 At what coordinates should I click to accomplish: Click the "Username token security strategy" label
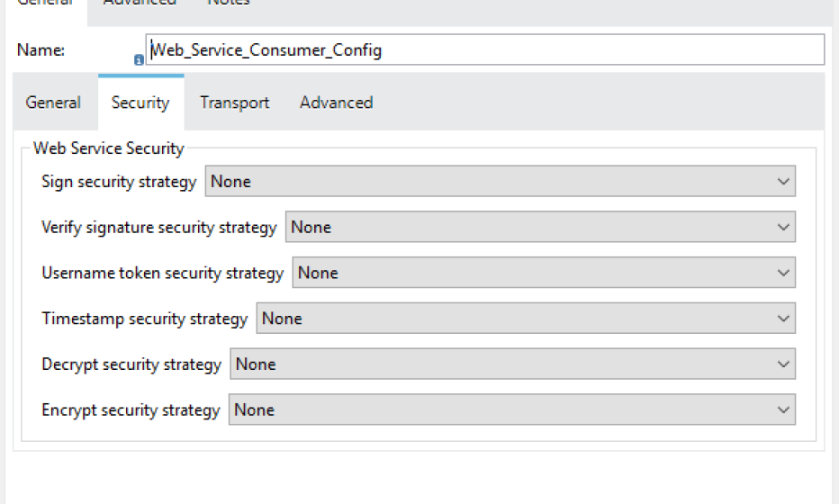click(x=163, y=273)
